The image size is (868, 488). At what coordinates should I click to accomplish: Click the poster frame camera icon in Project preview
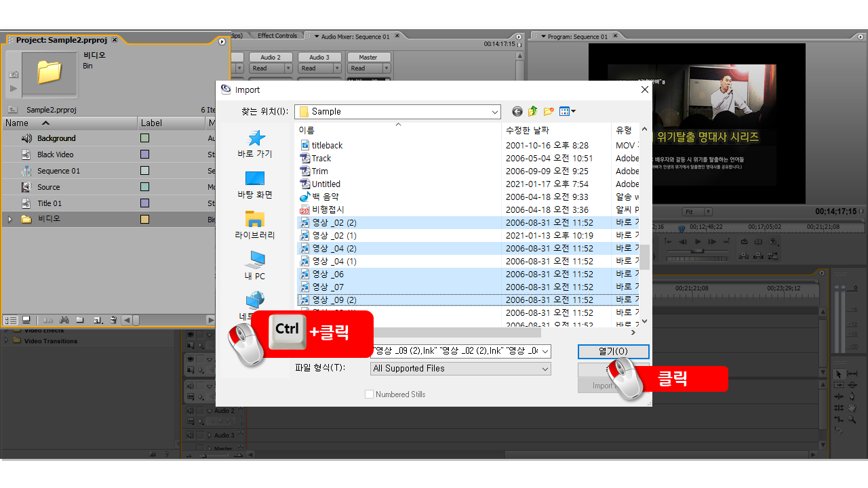pos(13,75)
